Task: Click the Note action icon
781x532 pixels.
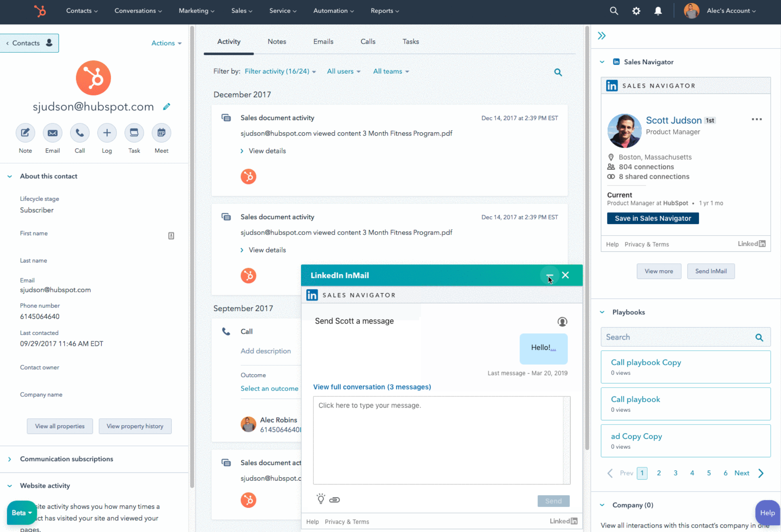Action: pos(25,133)
